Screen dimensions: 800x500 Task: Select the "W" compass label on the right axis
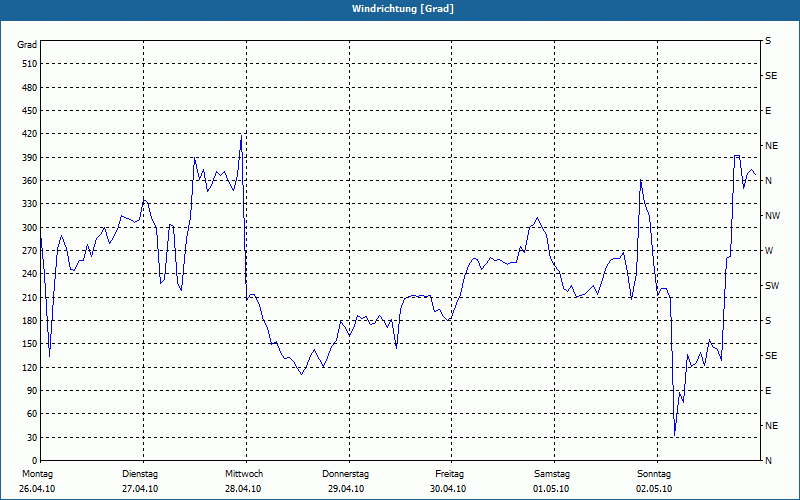click(769, 251)
